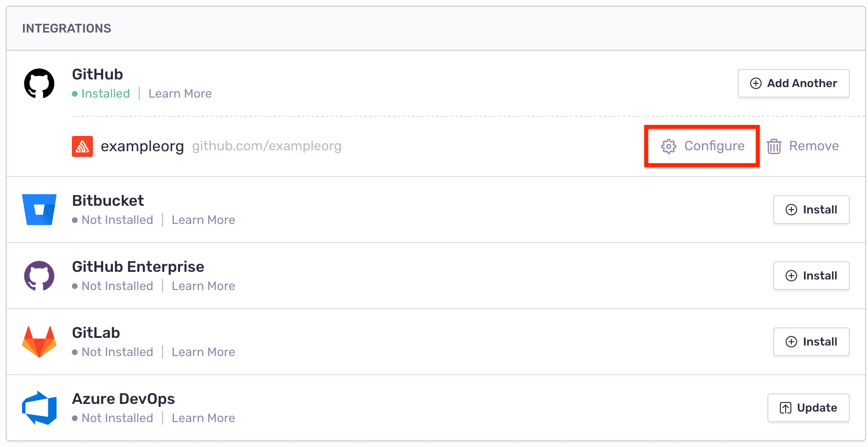The image size is (868, 447).
Task: Click the gear icon next to Configure
Action: (x=669, y=146)
